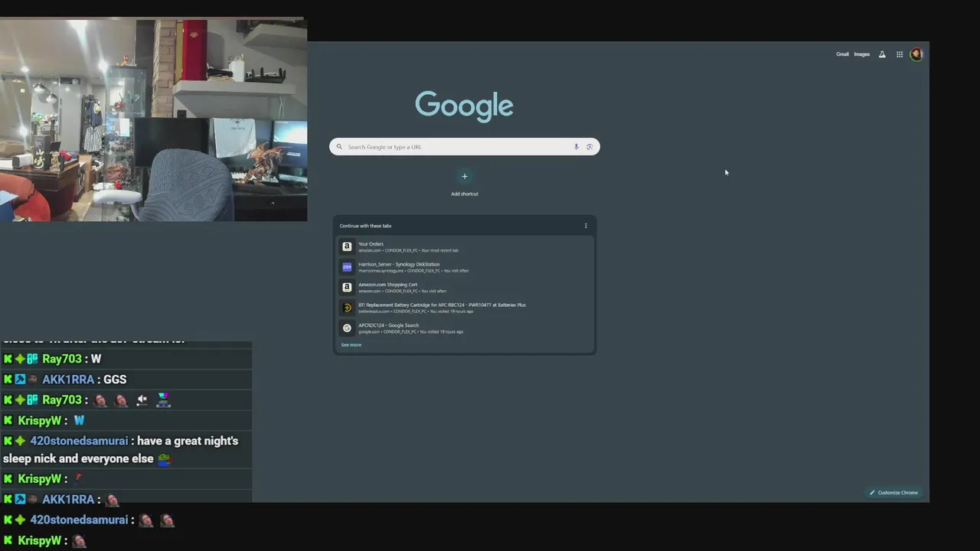Image resolution: width=980 pixels, height=551 pixels.
Task: Click the 'Add shortcut' label
Action: [x=464, y=194]
